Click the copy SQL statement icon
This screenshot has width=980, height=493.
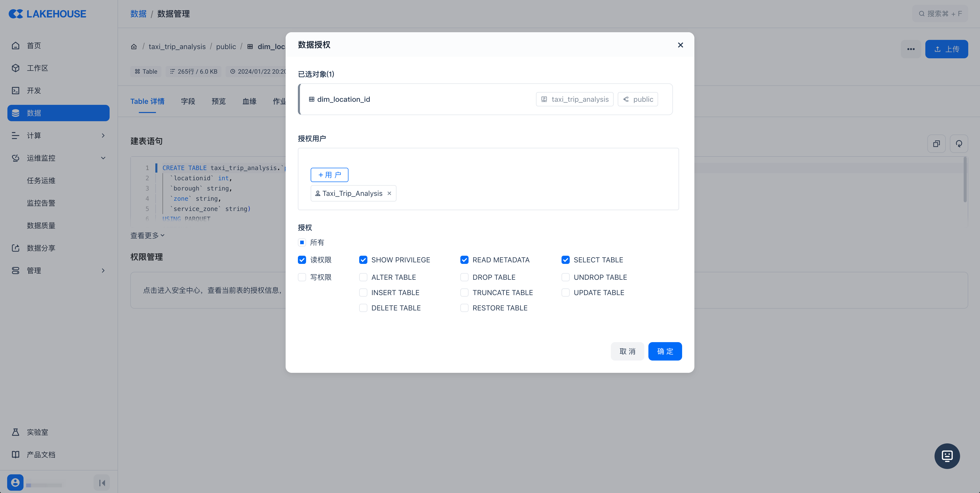coord(936,143)
